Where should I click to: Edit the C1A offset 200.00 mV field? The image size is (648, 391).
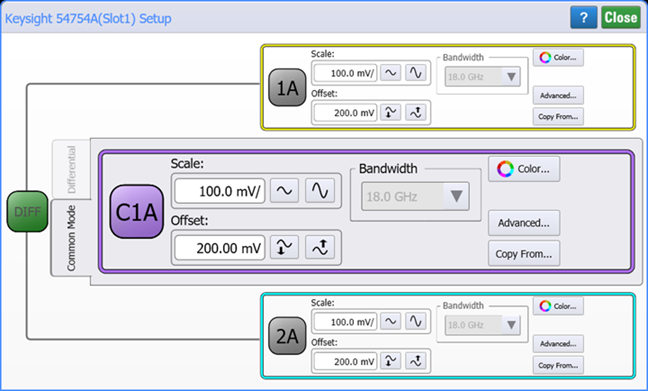tap(219, 248)
